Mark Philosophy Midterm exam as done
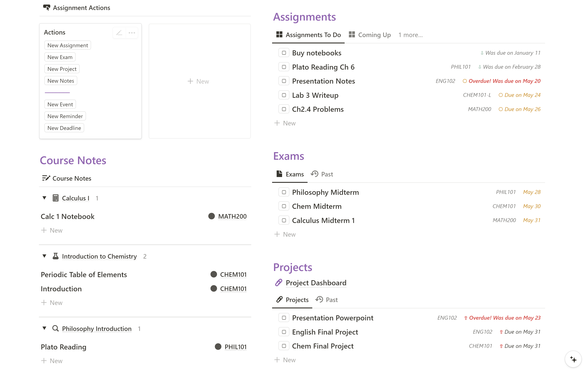The image size is (588, 376). pyautogui.click(x=284, y=192)
